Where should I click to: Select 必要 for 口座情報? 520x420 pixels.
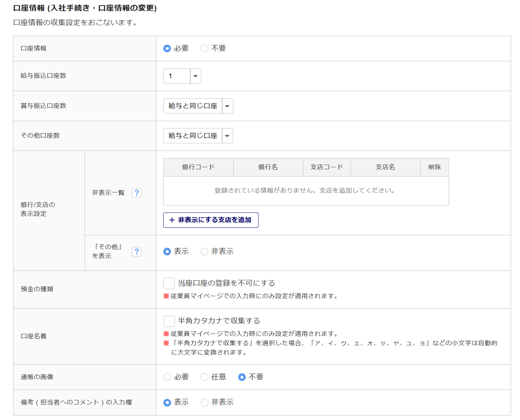point(167,49)
